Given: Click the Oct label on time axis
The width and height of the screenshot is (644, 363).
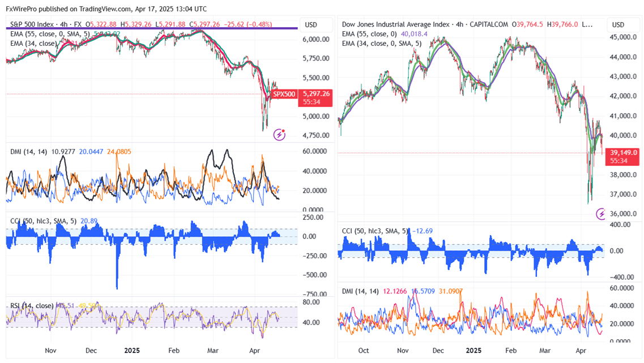Looking at the screenshot, I should click(364, 351).
